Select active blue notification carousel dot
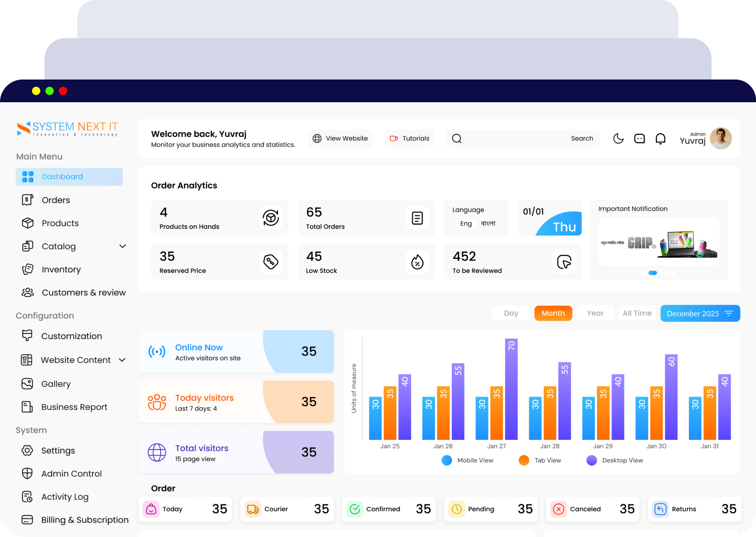This screenshot has width=756, height=537. [x=653, y=273]
